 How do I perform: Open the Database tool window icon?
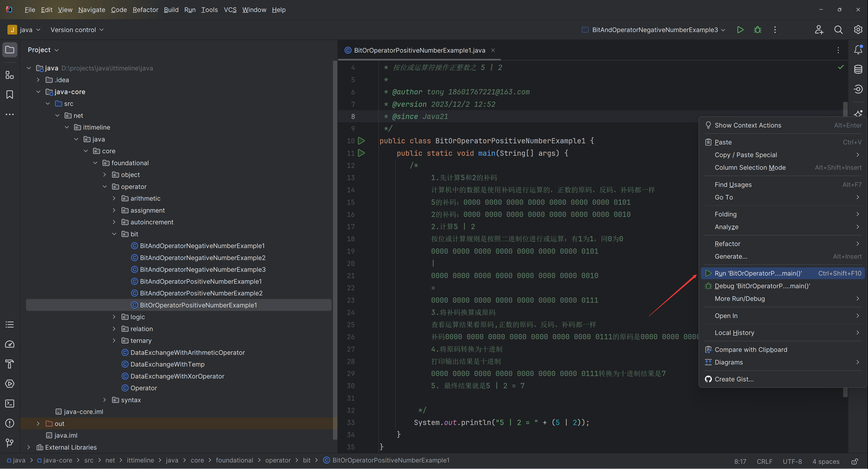858,69
